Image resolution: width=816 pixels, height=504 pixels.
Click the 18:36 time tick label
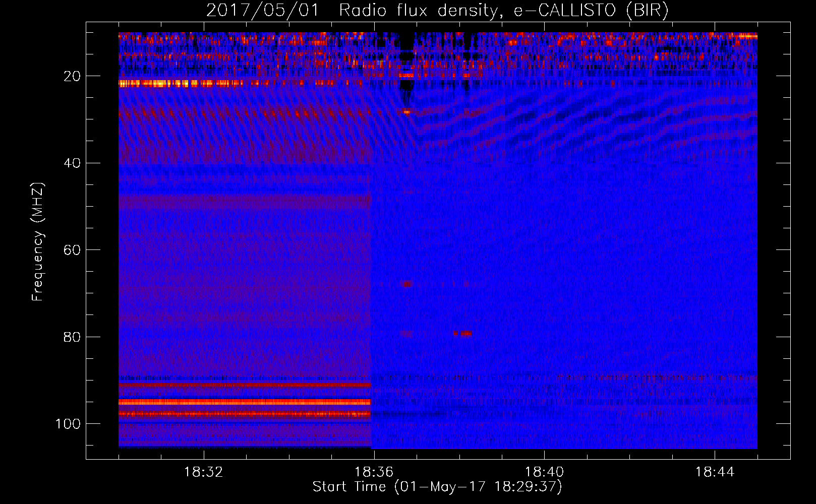[x=374, y=472]
